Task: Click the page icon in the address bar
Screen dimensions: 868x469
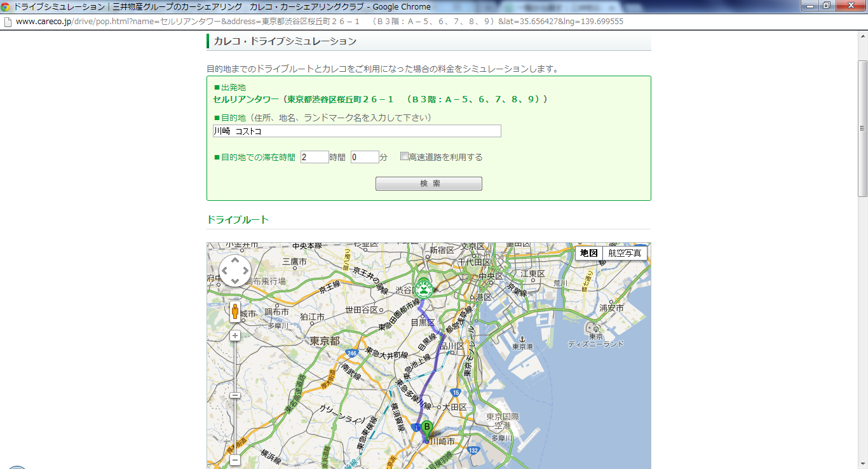Action: pyautogui.click(x=7, y=21)
